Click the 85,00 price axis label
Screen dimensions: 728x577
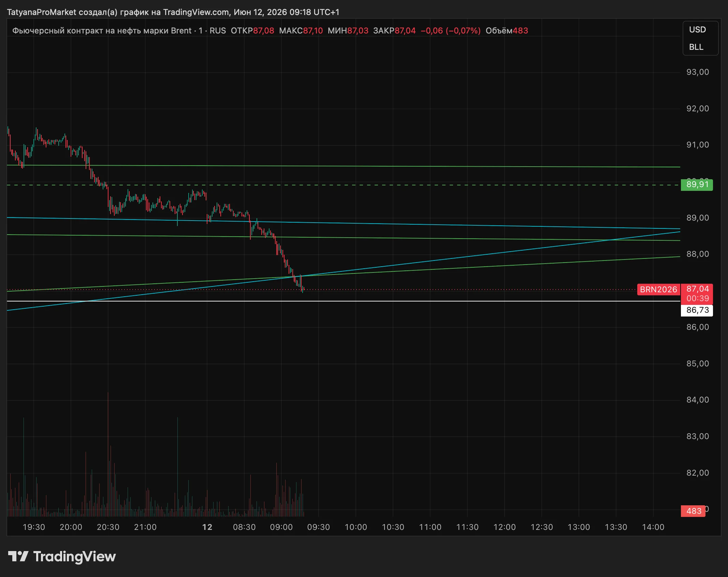pos(697,364)
